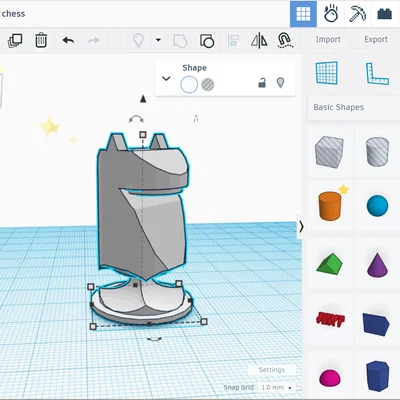Screen dimensions: 400x400
Task: Click the top white height handle on model
Action: pyautogui.click(x=143, y=135)
